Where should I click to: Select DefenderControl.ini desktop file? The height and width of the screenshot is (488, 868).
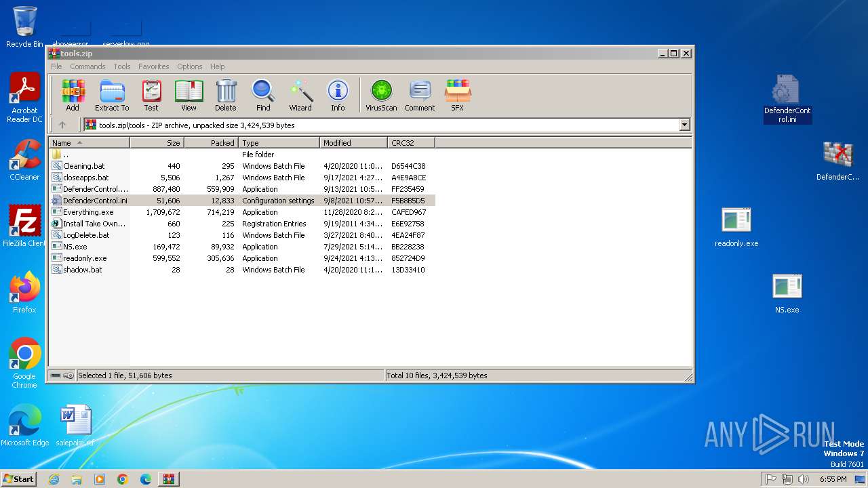point(787,99)
